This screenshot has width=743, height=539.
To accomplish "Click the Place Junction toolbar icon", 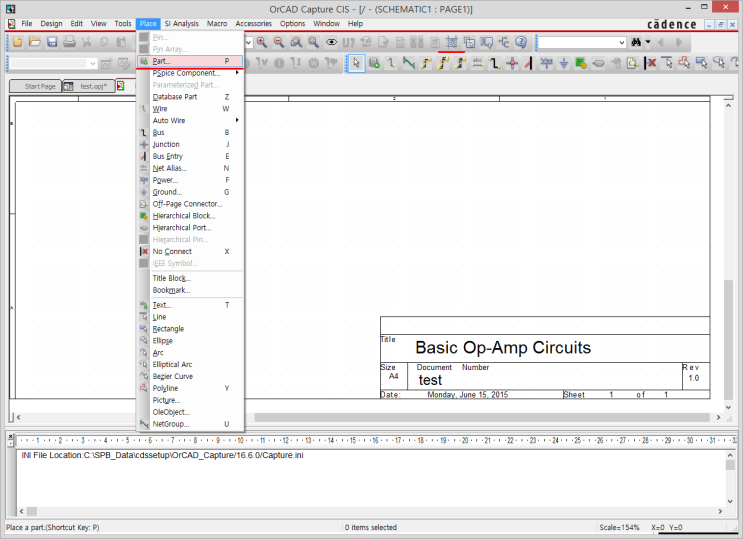I will click(512, 63).
